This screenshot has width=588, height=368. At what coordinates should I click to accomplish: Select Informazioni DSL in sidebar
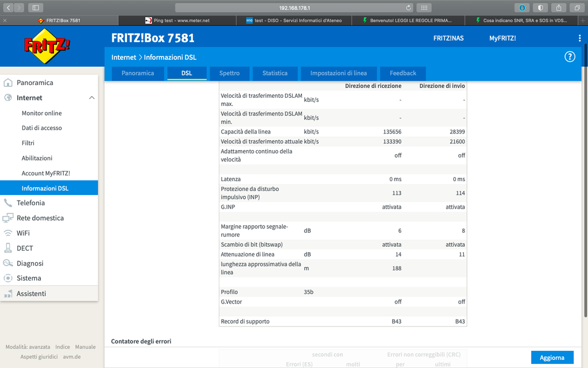pos(49,188)
